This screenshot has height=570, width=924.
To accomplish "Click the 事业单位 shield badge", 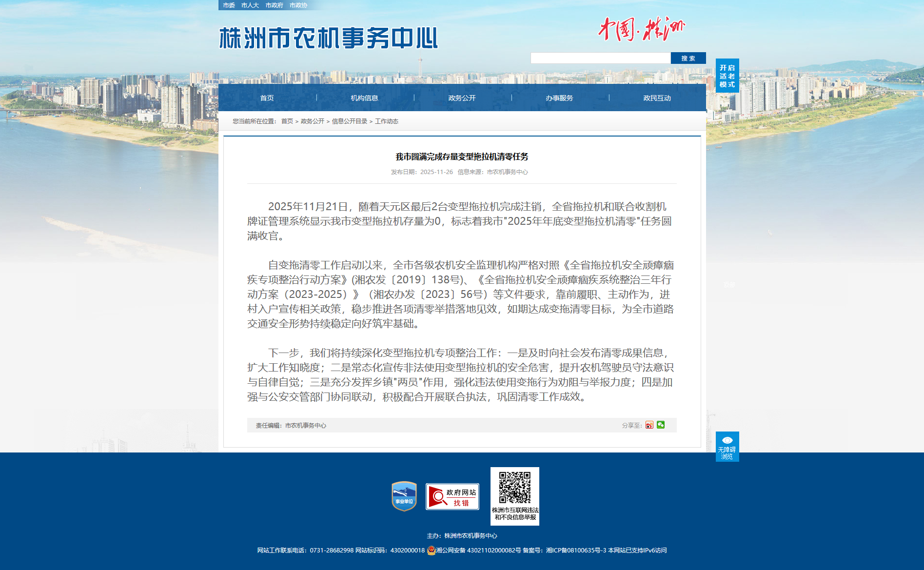I will click(404, 496).
